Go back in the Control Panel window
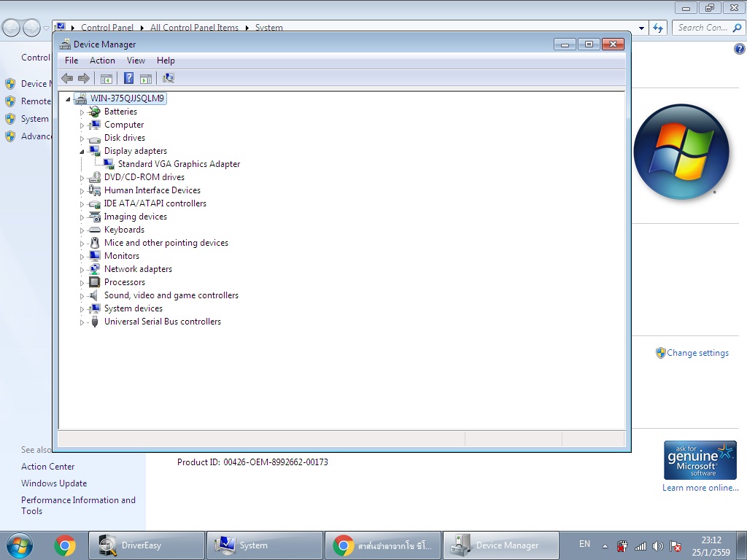747x560 pixels. 12,28
